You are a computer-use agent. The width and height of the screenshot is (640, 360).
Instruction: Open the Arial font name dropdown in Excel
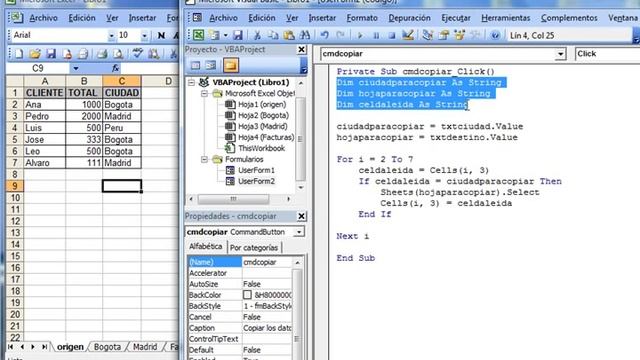(111, 36)
